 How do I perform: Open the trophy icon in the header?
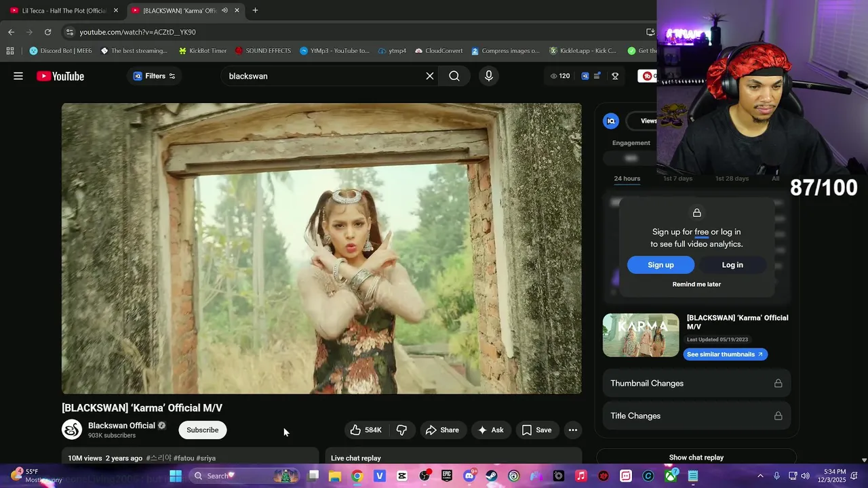(x=615, y=76)
